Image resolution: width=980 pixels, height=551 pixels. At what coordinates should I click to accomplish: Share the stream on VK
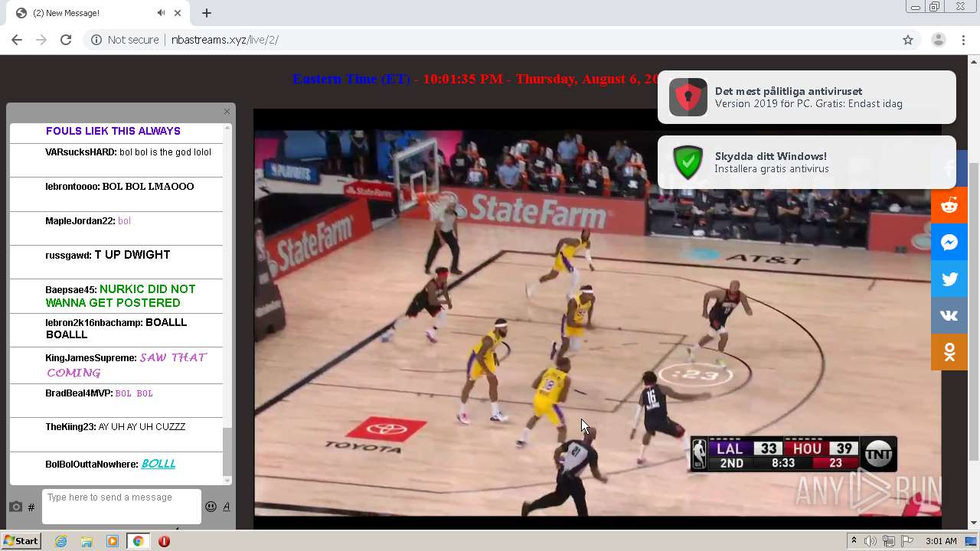click(x=949, y=316)
